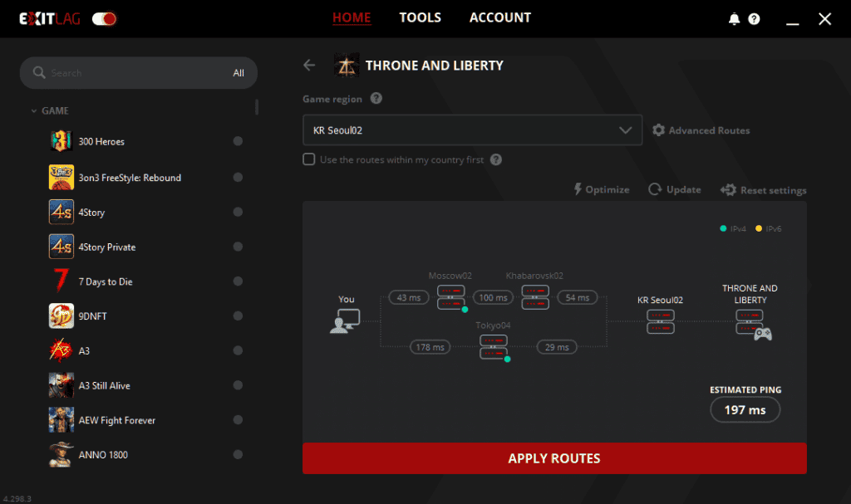Open the help question mark in header
851x504 pixels.
754,19
